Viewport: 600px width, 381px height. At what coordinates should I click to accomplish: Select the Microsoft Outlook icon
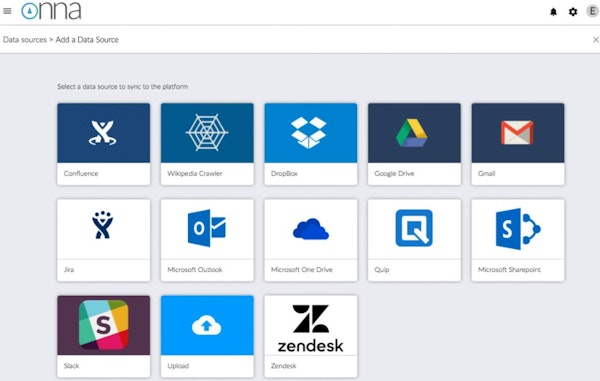point(207,228)
